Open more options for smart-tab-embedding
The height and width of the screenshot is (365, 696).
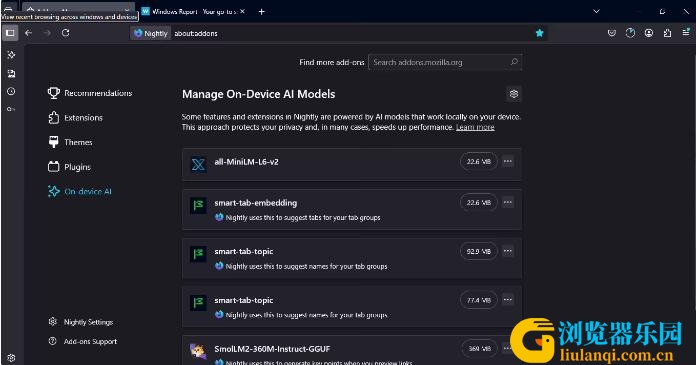(508, 202)
